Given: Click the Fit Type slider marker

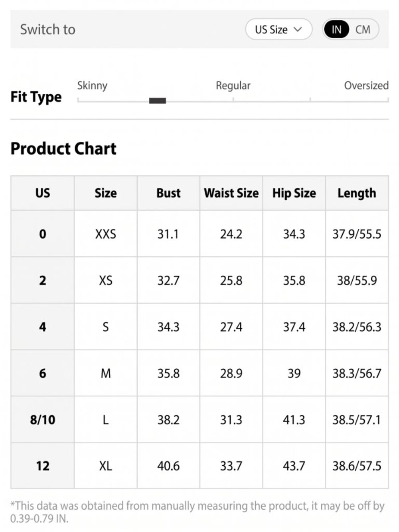Looking at the screenshot, I should pyautogui.click(x=158, y=101).
